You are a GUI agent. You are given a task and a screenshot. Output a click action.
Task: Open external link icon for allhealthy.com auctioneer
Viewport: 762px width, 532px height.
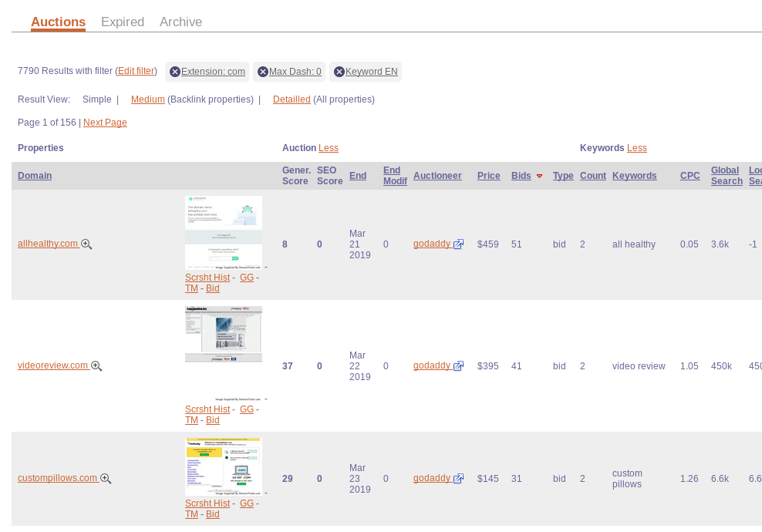pos(458,244)
